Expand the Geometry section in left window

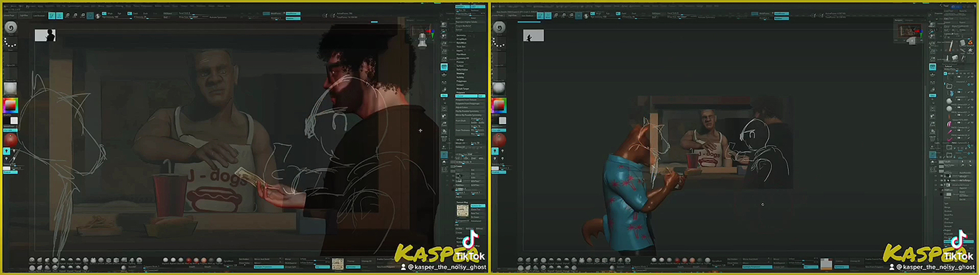[x=461, y=35]
